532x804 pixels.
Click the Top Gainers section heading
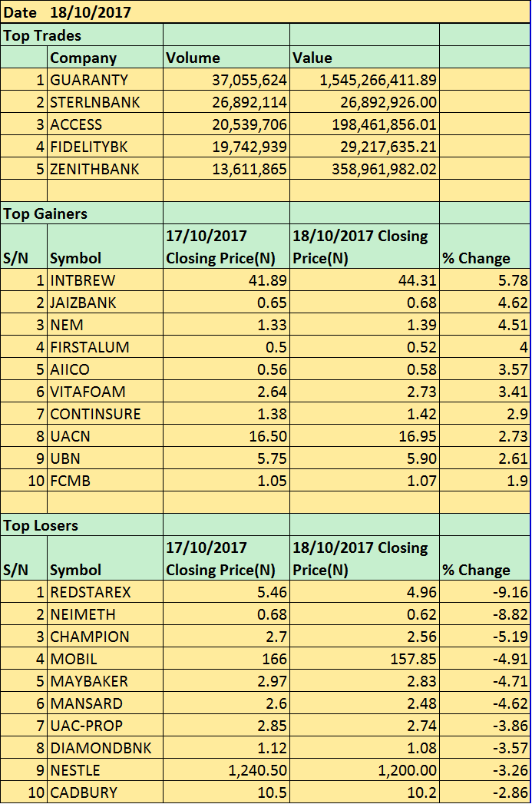(x=46, y=213)
